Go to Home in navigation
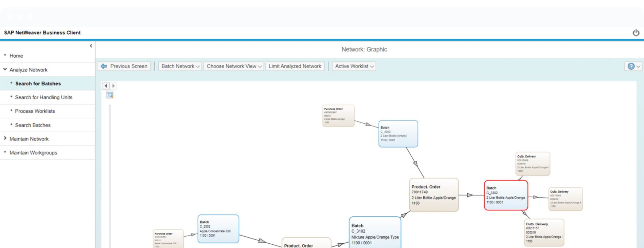The width and height of the screenshot is (644, 248). 16,56
